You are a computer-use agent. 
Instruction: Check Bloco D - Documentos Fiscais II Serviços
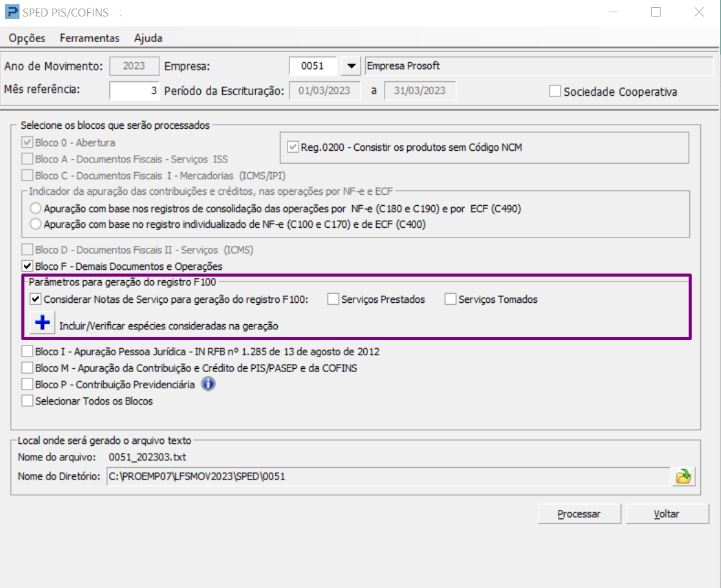click(27, 250)
